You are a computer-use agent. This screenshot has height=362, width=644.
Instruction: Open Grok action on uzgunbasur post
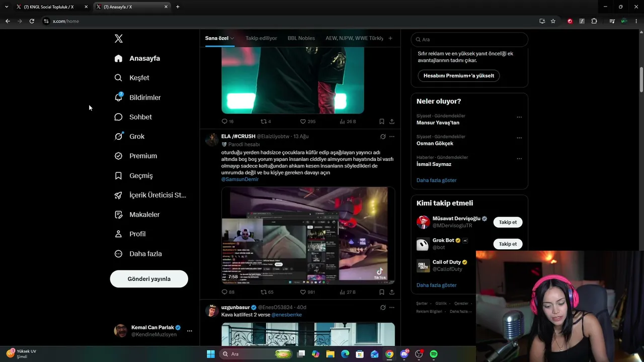tap(383, 307)
